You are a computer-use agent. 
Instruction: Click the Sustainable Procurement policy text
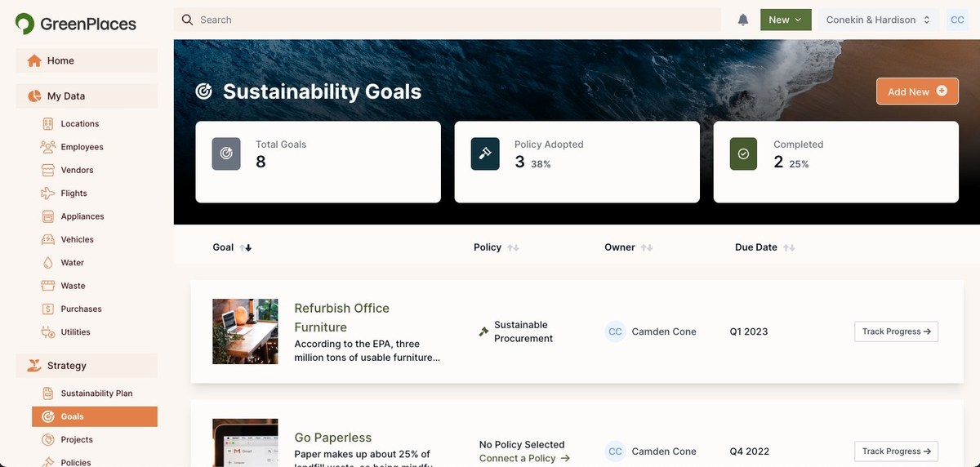pos(523,331)
